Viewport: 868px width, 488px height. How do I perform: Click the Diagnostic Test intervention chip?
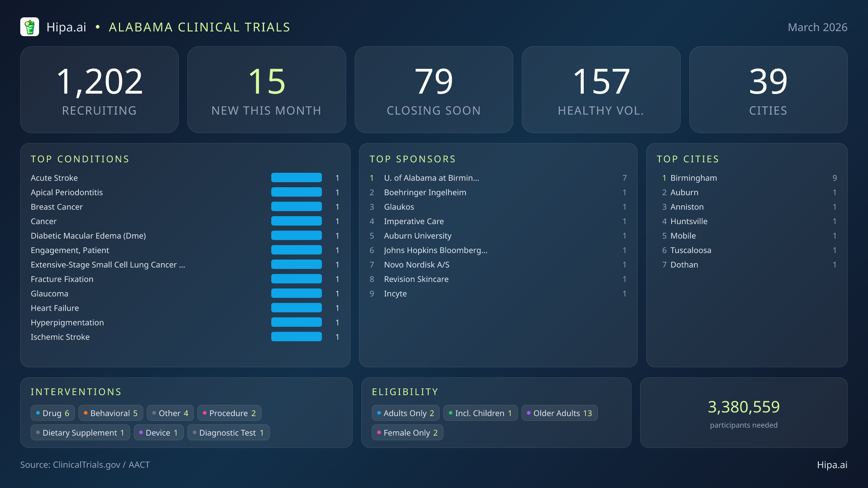(228, 432)
